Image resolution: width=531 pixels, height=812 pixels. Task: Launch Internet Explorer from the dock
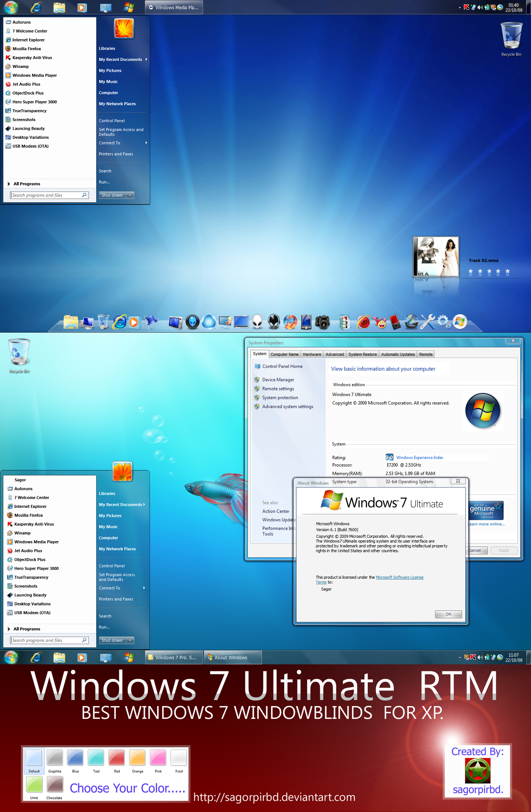click(120, 322)
